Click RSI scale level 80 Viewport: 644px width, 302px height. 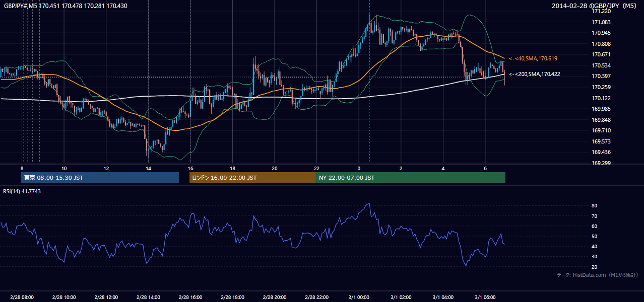point(595,206)
